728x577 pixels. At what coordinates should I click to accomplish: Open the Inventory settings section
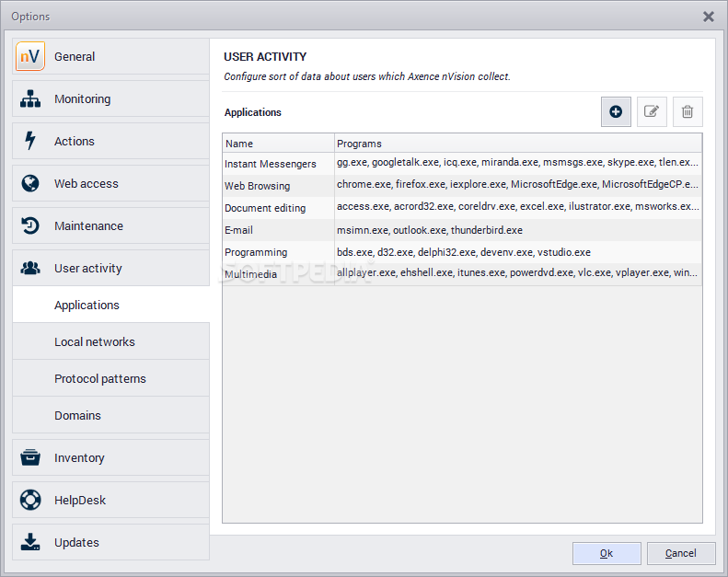pos(110,457)
